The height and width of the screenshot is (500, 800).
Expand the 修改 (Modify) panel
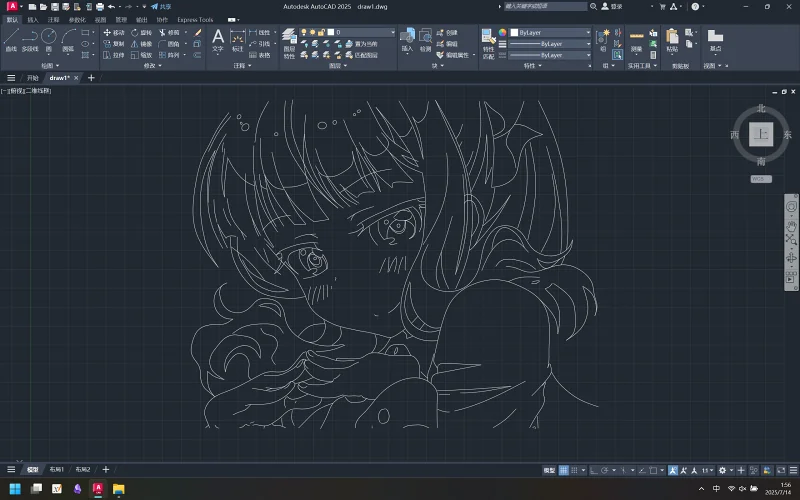tap(153, 66)
